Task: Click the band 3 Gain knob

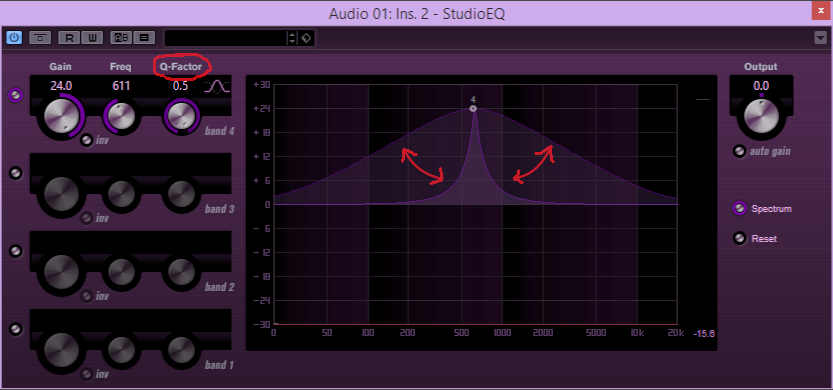Action: click(61, 194)
